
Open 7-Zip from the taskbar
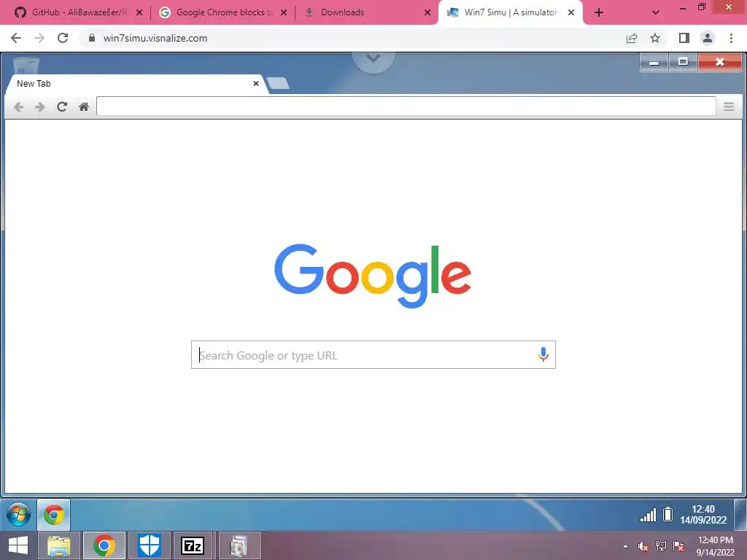click(x=193, y=545)
